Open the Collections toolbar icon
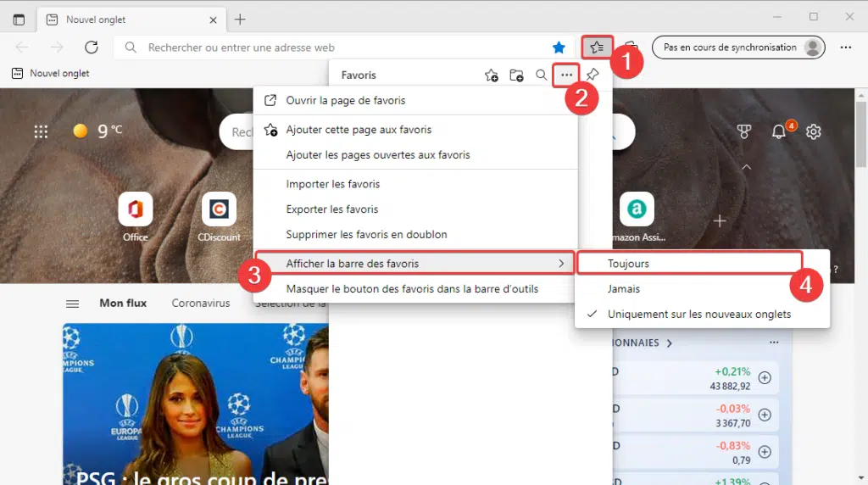The width and height of the screenshot is (868, 485). pyautogui.click(x=631, y=46)
